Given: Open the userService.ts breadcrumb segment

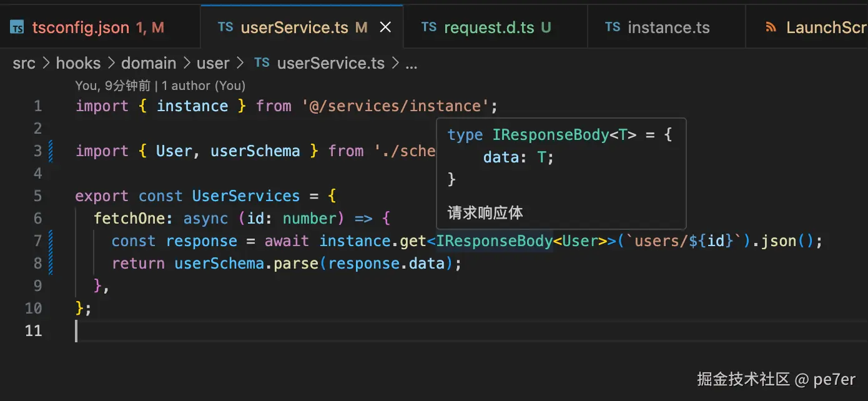Looking at the screenshot, I should pyautogui.click(x=331, y=63).
